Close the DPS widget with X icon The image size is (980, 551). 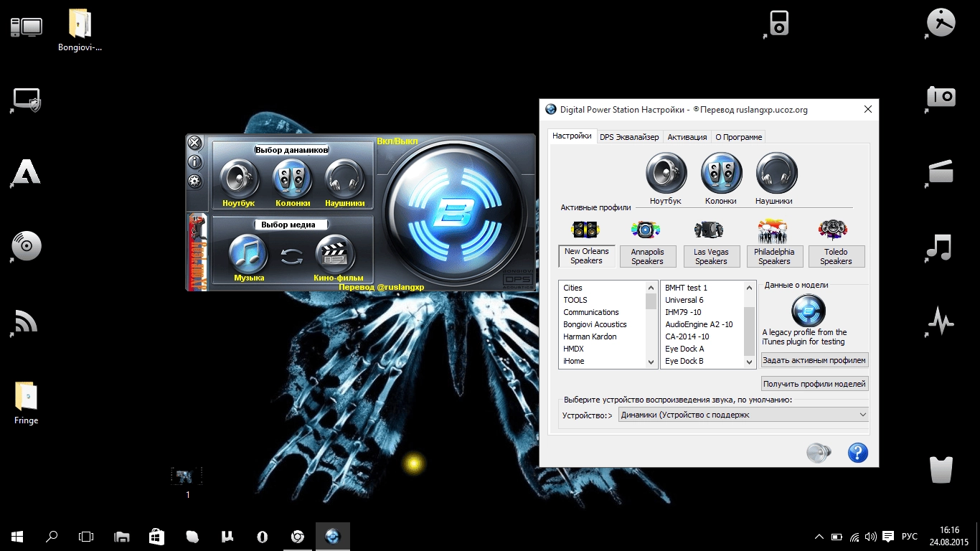click(195, 143)
